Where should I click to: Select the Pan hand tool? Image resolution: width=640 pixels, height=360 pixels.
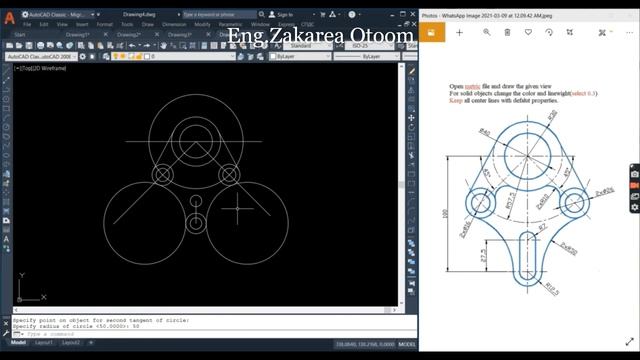[164, 46]
